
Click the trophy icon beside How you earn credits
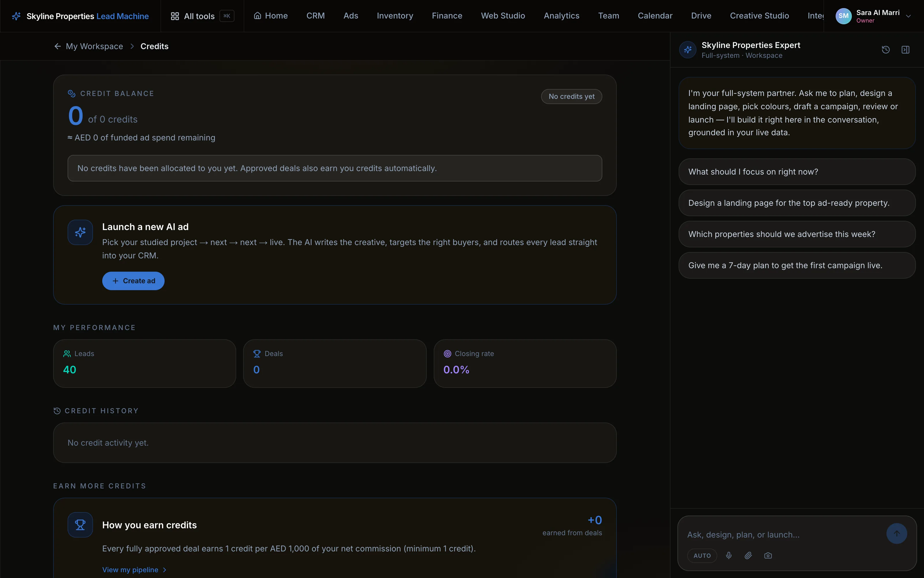click(80, 525)
